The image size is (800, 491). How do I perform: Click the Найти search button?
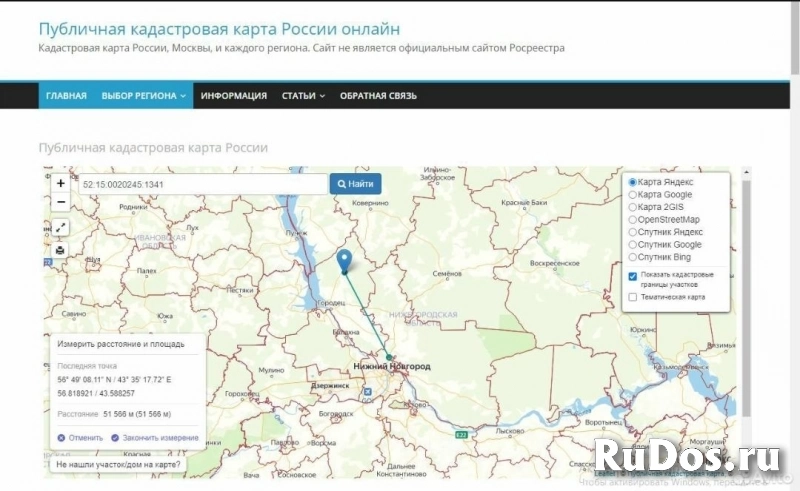(x=356, y=184)
